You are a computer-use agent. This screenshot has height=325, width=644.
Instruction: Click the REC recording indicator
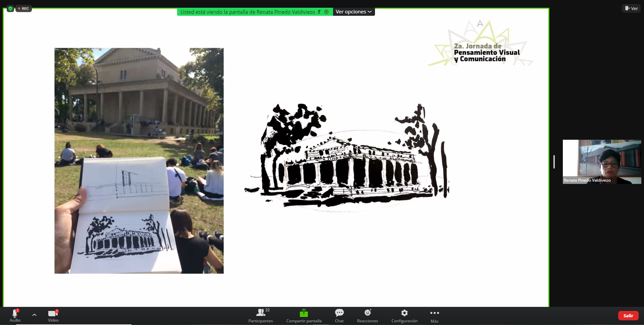pos(23,8)
